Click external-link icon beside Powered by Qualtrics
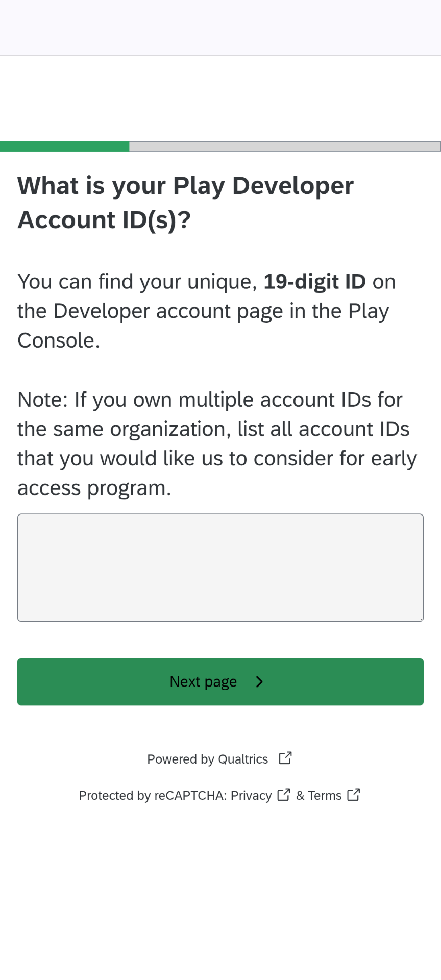This screenshot has height=980, width=441. pos(285,758)
